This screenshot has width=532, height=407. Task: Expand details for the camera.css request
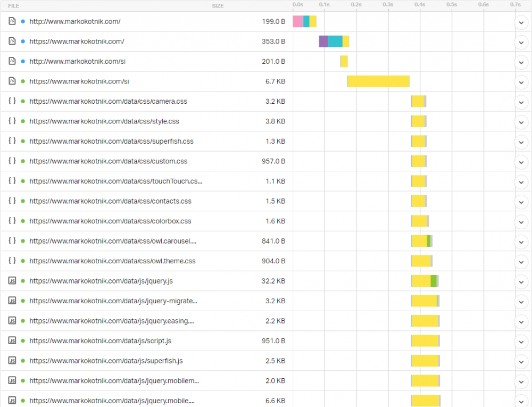(521, 102)
